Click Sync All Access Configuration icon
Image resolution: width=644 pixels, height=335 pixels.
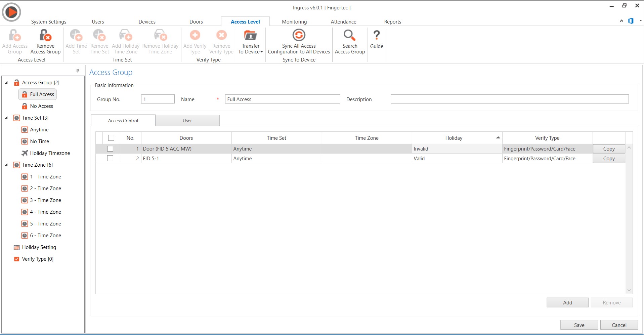[x=299, y=35]
